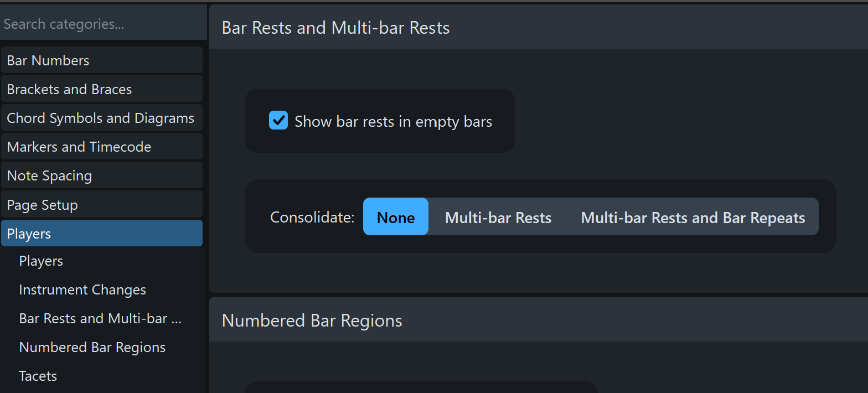Open Chord Symbols and Diagrams category
This screenshot has width=868, height=393.
pos(102,118)
